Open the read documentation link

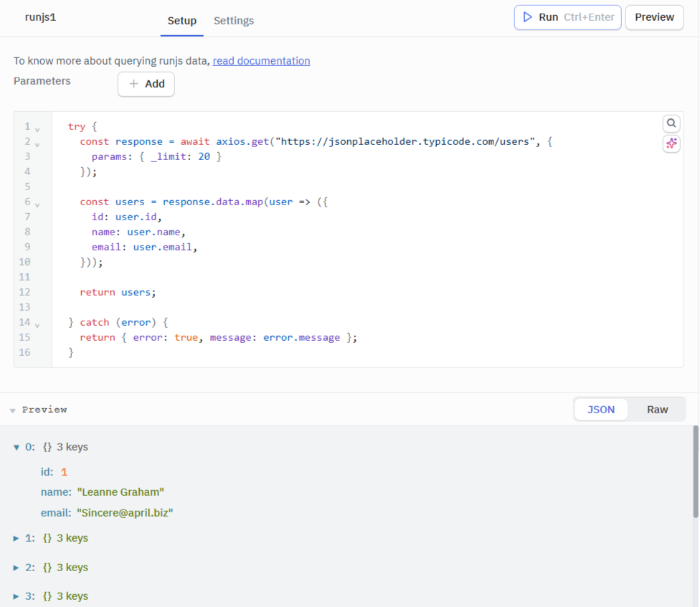(x=261, y=61)
